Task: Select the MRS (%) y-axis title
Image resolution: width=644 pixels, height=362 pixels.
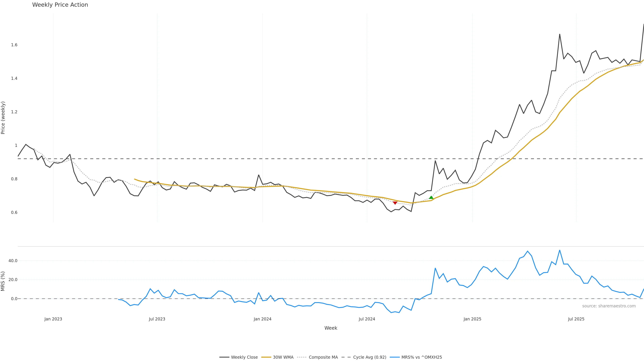Action: tap(3, 281)
